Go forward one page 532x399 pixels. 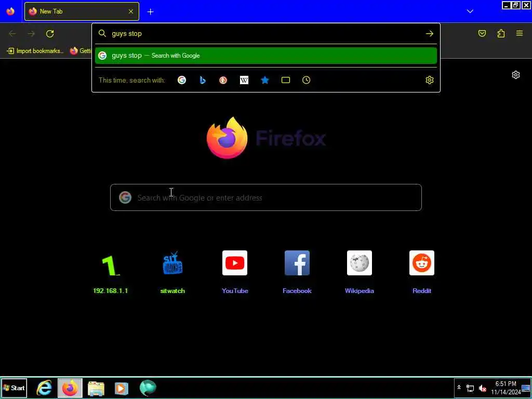(31, 34)
